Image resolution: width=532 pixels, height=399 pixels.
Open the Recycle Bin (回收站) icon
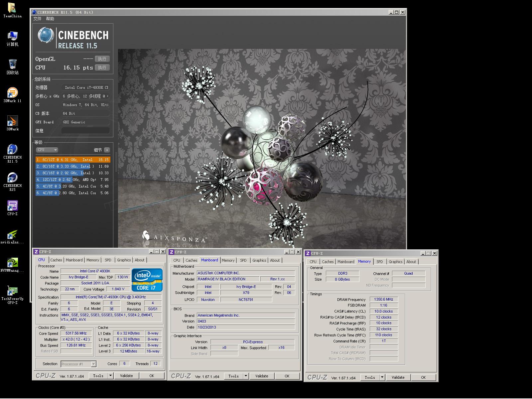pyautogui.click(x=12, y=66)
